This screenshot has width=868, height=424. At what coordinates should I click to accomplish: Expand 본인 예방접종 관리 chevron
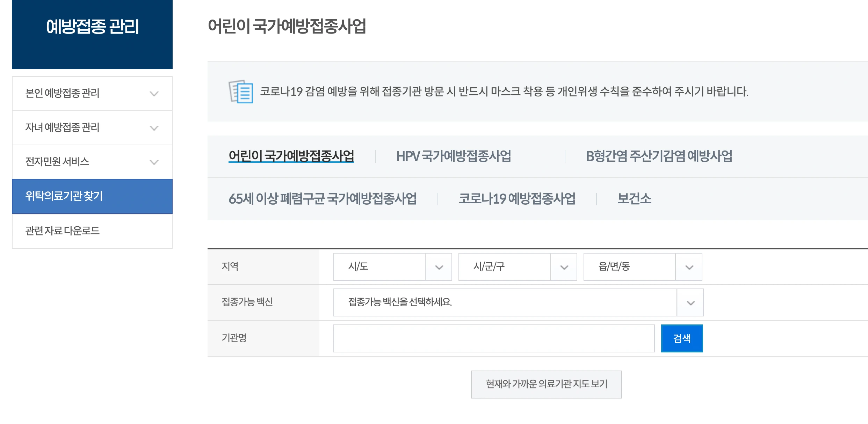[x=154, y=94]
